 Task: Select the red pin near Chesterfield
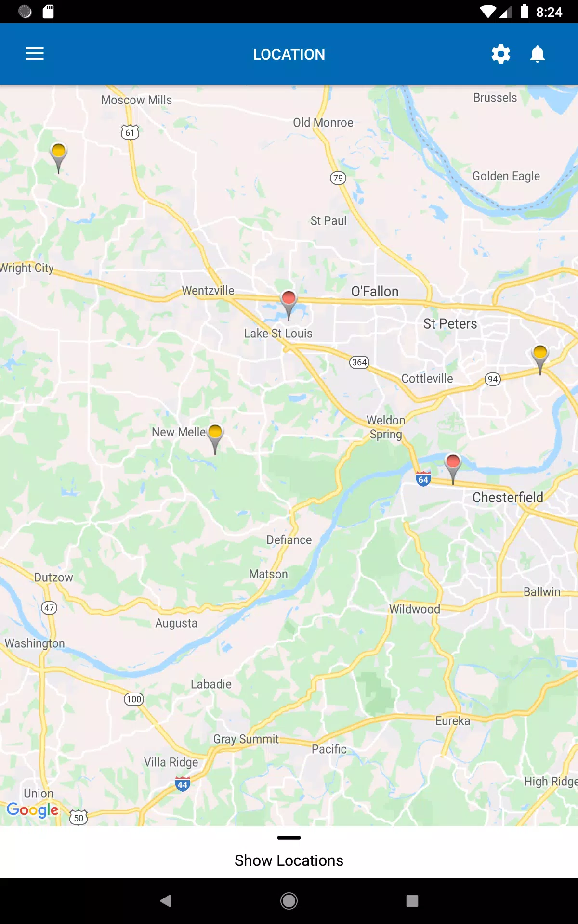453,469
